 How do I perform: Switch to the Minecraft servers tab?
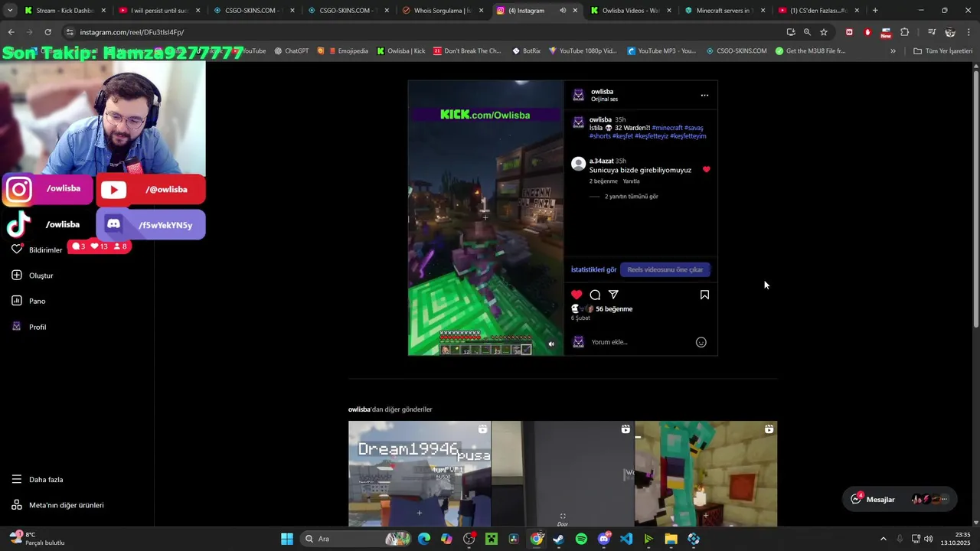pyautogui.click(x=726, y=11)
